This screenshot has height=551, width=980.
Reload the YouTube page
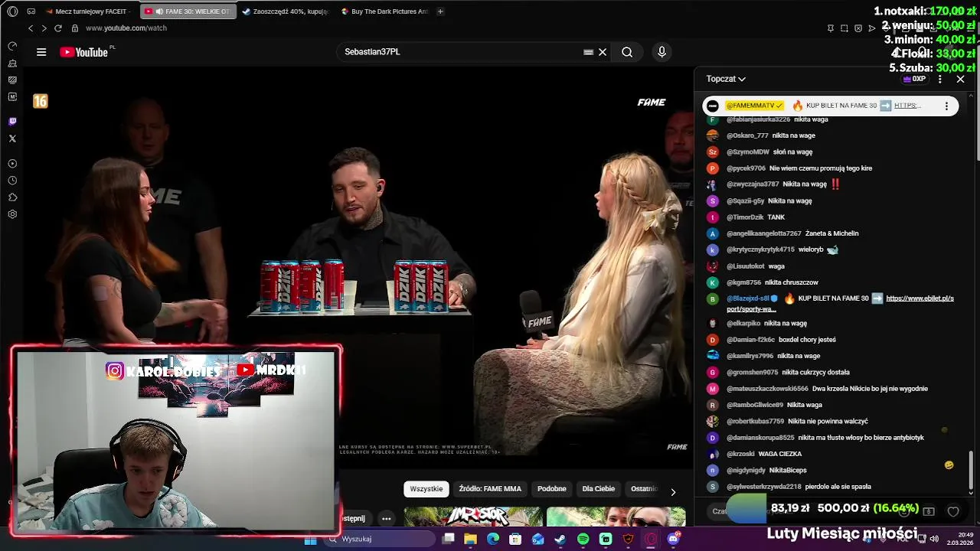coord(57,28)
